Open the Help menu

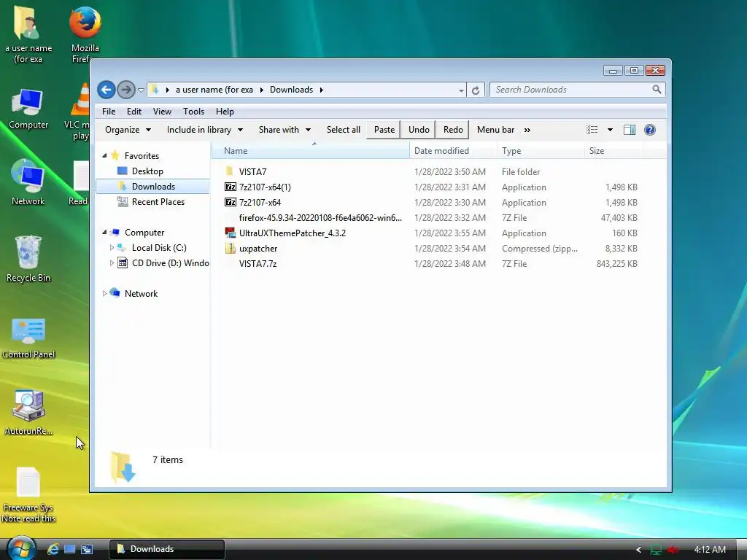225,112
